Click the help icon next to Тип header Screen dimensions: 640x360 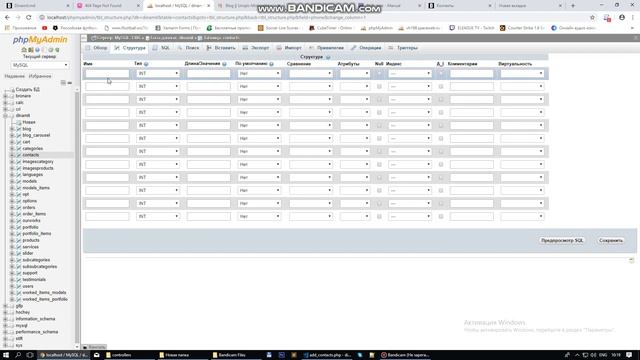(146, 64)
